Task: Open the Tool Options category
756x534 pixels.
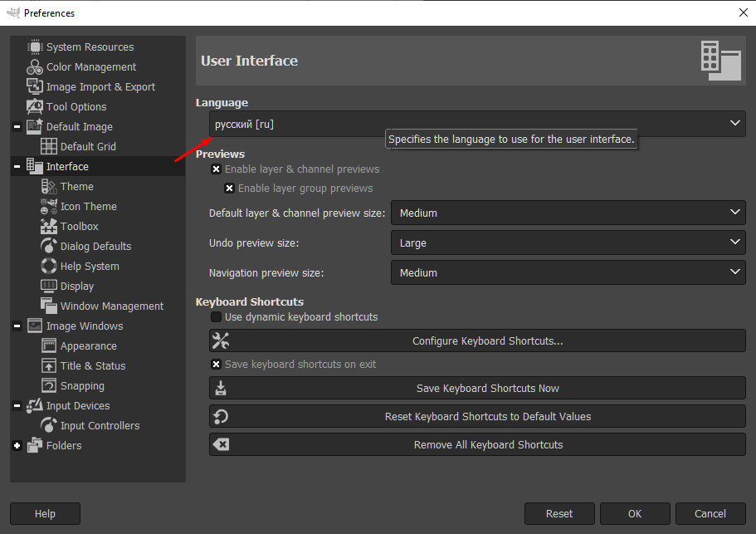Action: point(76,106)
